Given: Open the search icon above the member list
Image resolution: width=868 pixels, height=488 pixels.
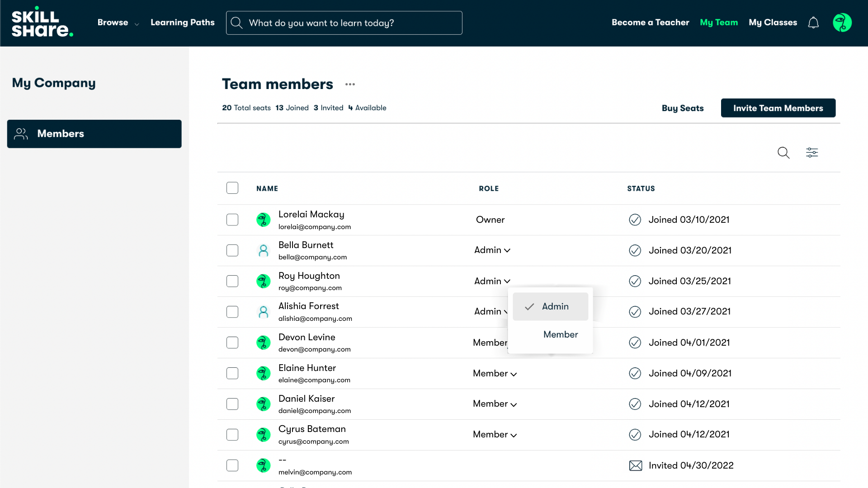Looking at the screenshot, I should tap(783, 153).
